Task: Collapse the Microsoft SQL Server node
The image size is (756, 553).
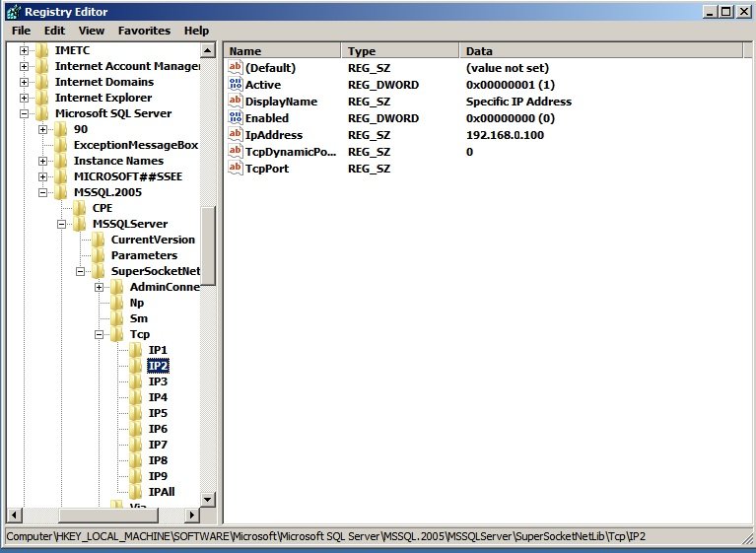Action: pos(24,113)
